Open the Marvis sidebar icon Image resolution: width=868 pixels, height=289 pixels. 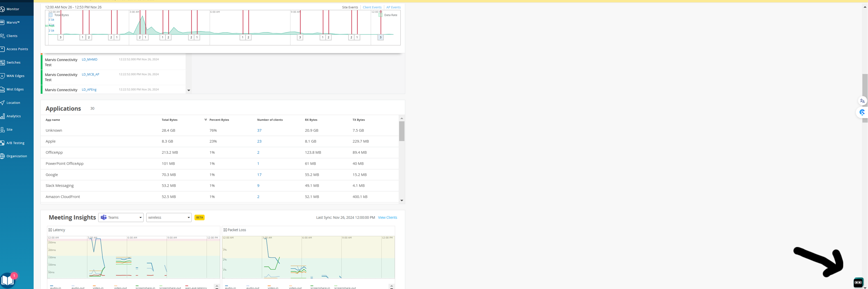pos(2,22)
